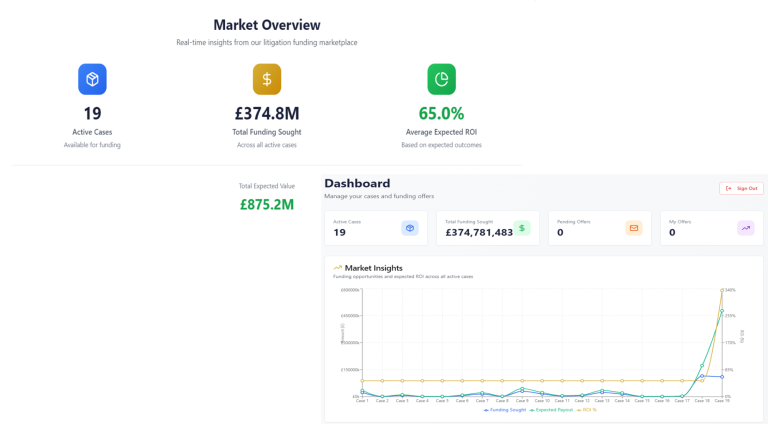
Task: Click the trend icon beside Market Insights
Action: point(338,268)
